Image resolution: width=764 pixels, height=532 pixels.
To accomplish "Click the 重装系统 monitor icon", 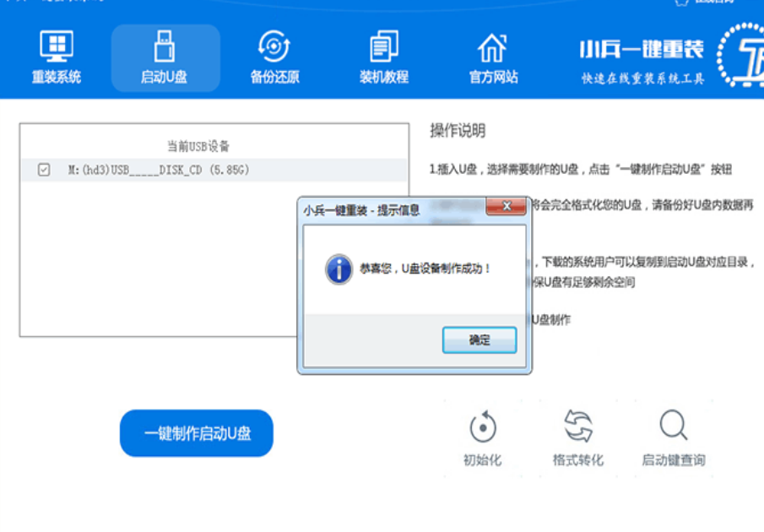I will tap(57, 46).
